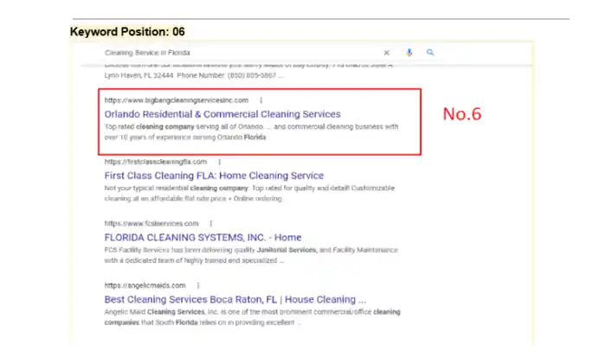Screen dimensions: 606x364
Task: Click the microphone voice search icon
Action: 409,53
